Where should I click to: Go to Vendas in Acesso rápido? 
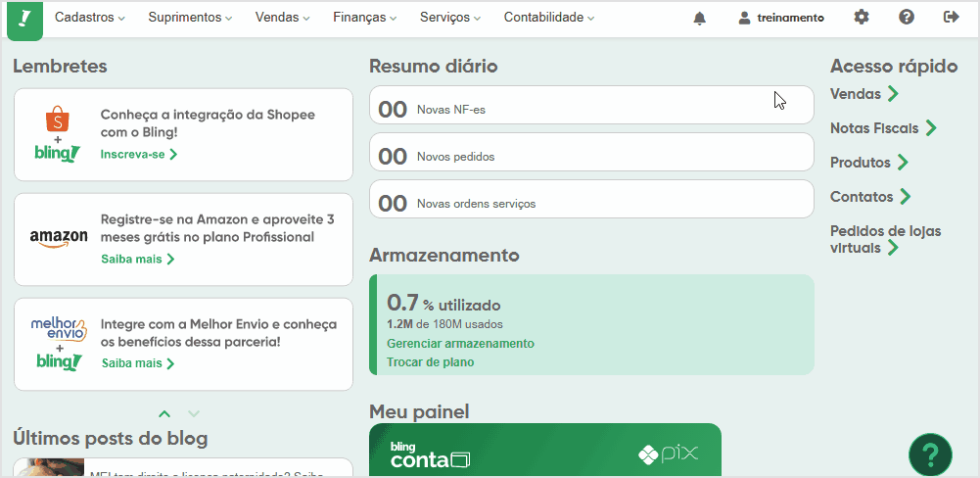[864, 94]
